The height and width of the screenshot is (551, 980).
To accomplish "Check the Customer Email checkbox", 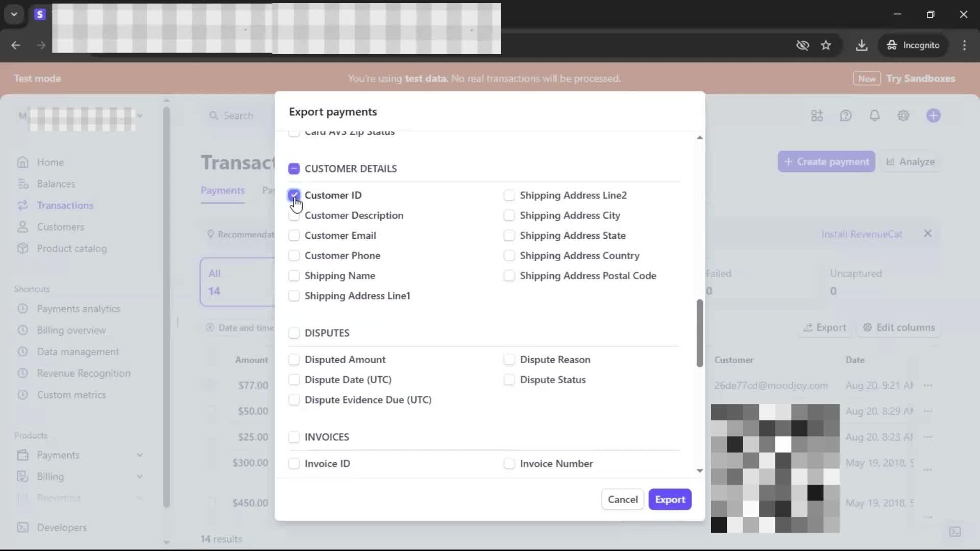I will point(293,236).
